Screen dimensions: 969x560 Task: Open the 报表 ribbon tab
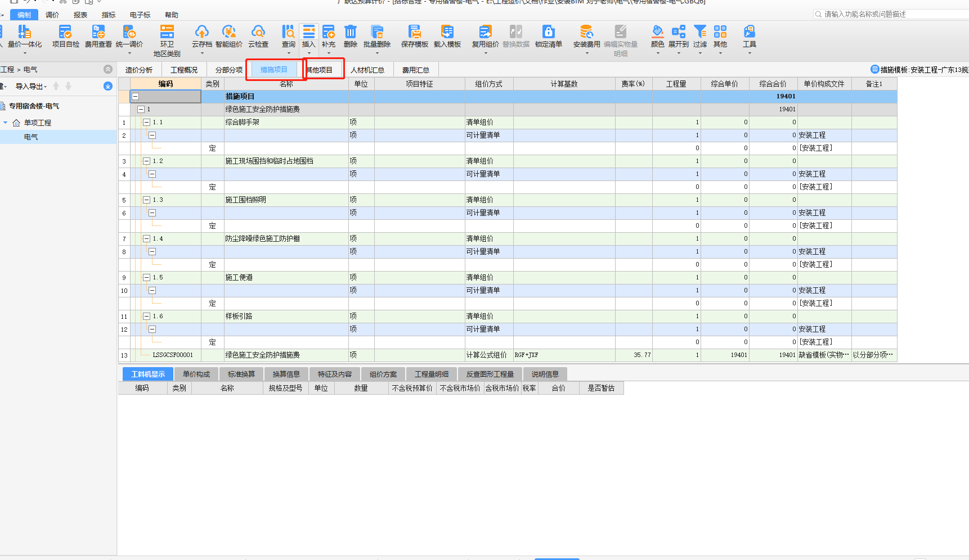[x=80, y=15]
